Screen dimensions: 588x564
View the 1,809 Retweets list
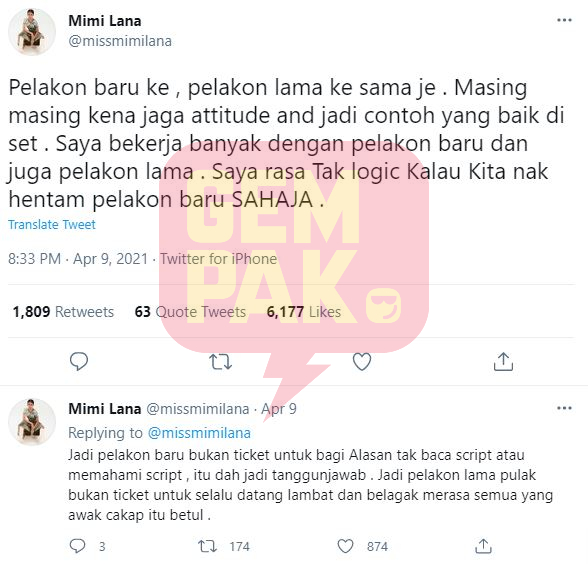click(63, 312)
